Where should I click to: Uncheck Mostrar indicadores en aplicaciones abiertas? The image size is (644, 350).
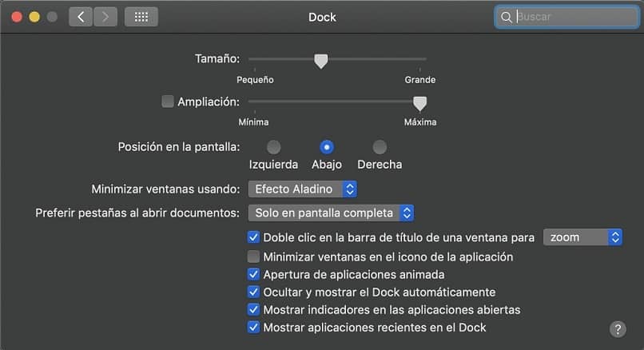(254, 310)
